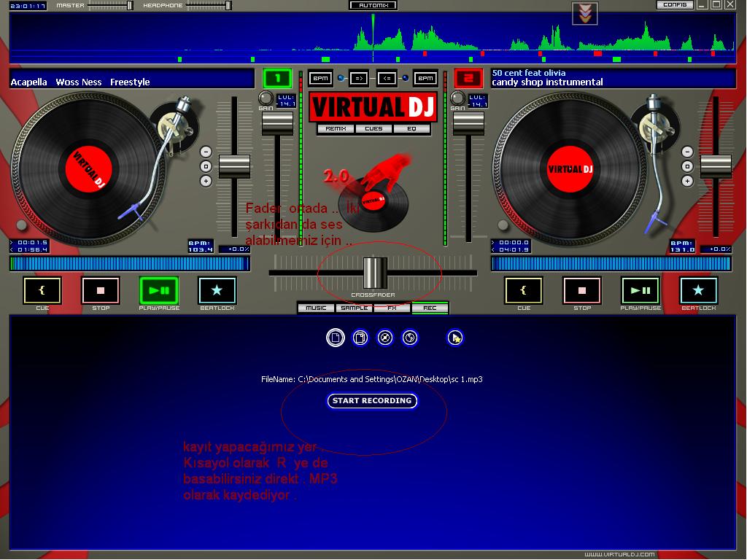Image resolution: width=747 pixels, height=560 pixels.
Task: Open the CONFIG settings
Action: click(x=675, y=5)
